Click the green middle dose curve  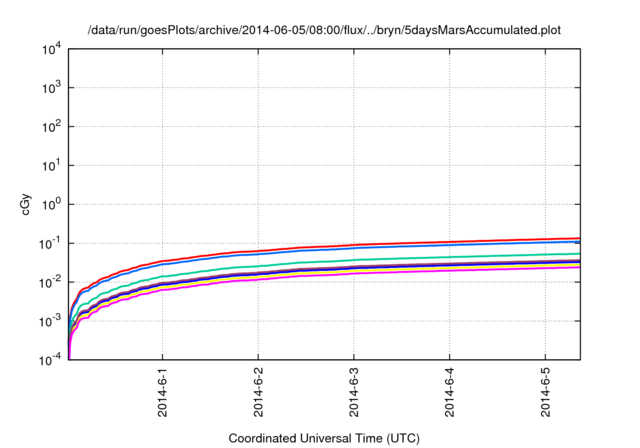(x=354, y=260)
